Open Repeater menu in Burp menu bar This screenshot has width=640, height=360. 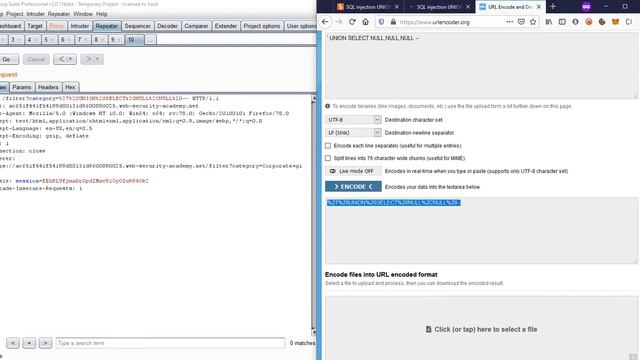pyautogui.click(x=59, y=14)
